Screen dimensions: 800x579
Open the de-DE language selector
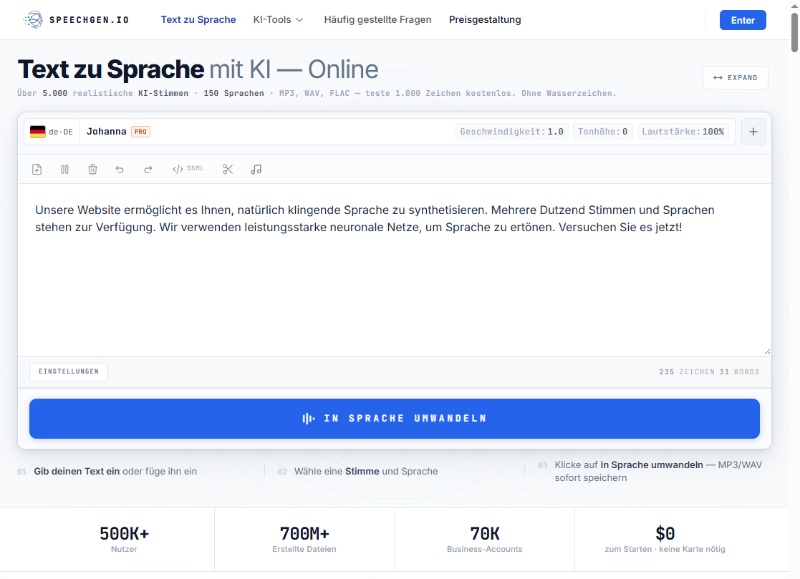tap(52, 132)
